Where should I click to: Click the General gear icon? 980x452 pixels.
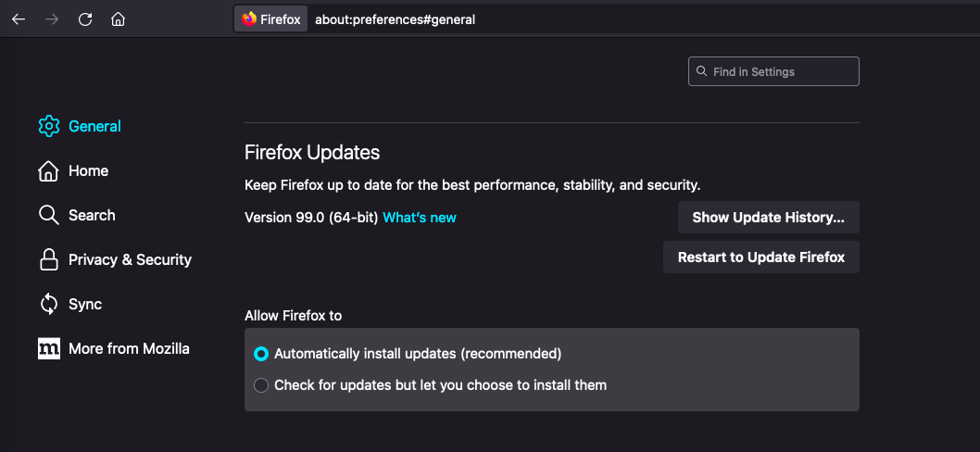[x=48, y=126]
